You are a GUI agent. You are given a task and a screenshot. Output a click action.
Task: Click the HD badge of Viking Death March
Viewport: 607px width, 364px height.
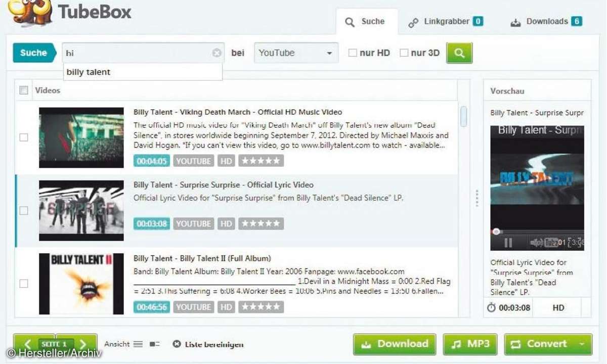pos(226,161)
